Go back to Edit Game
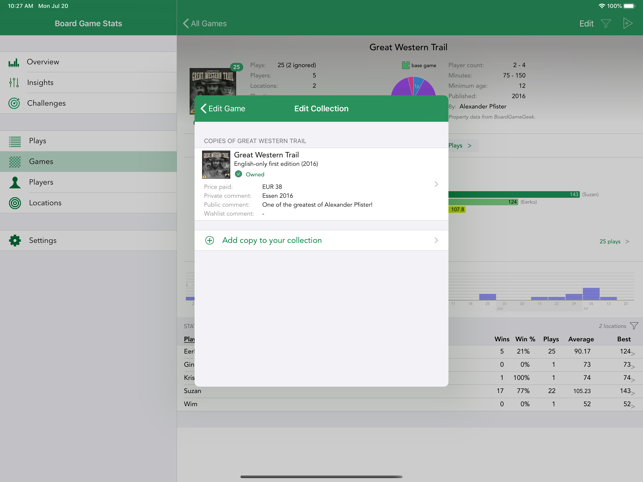The image size is (643, 482). [x=223, y=109]
